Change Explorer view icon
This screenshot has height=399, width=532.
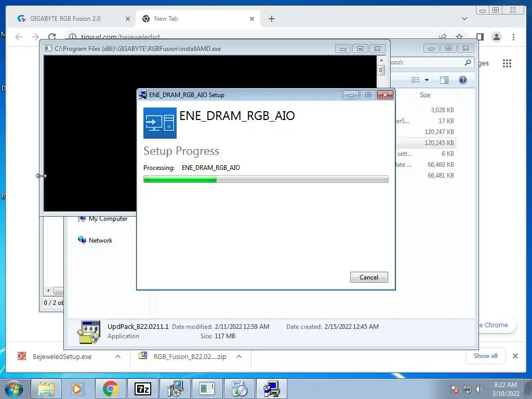click(415, 79)
